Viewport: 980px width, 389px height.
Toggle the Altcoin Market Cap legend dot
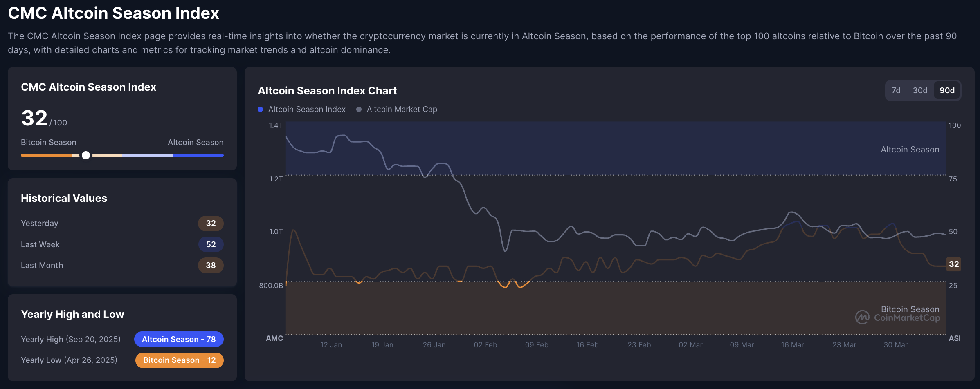click(x=359, y=109)
